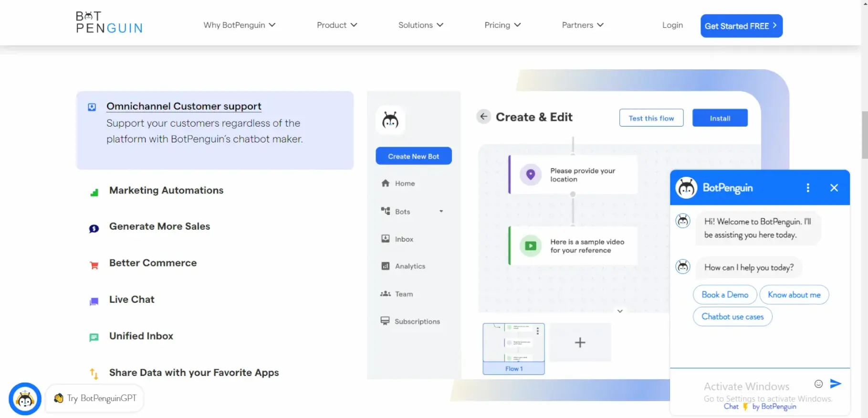Click the chevron below the flow canvas
This screenshot has height=418, width=868.
pyautogui.click(x=620, y=311)
